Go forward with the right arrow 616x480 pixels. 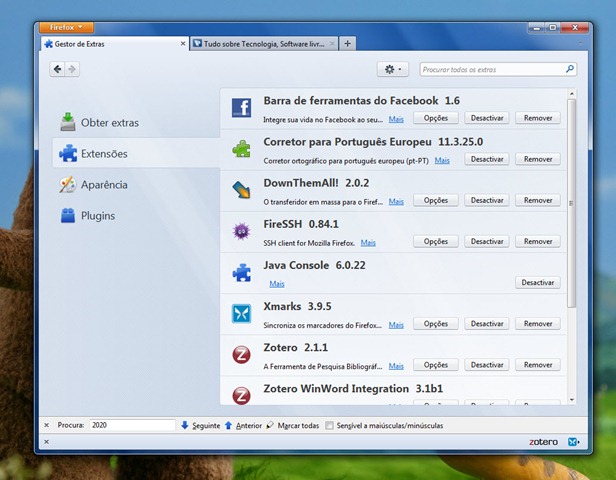[72, 69]
